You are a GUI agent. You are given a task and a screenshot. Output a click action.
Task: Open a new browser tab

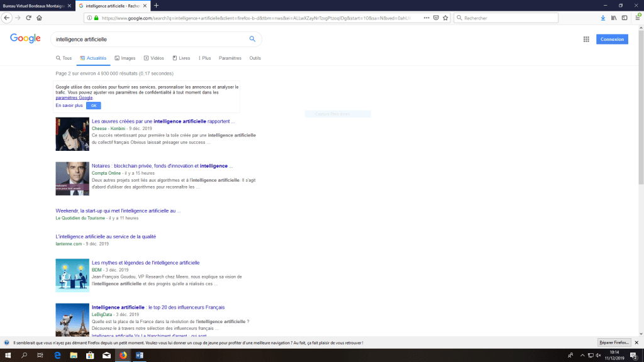156,6
